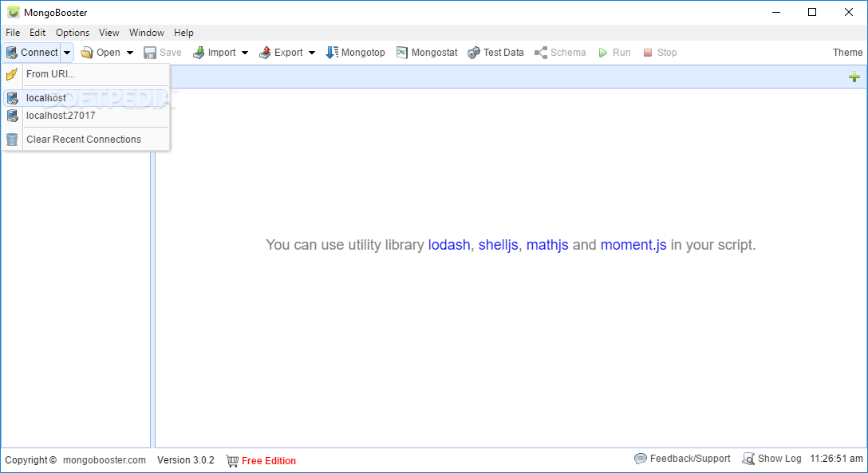The height and width of the screenshot is (473, 868).
Task: Expand the Import dropdown arrow
Action: (245, 53)
